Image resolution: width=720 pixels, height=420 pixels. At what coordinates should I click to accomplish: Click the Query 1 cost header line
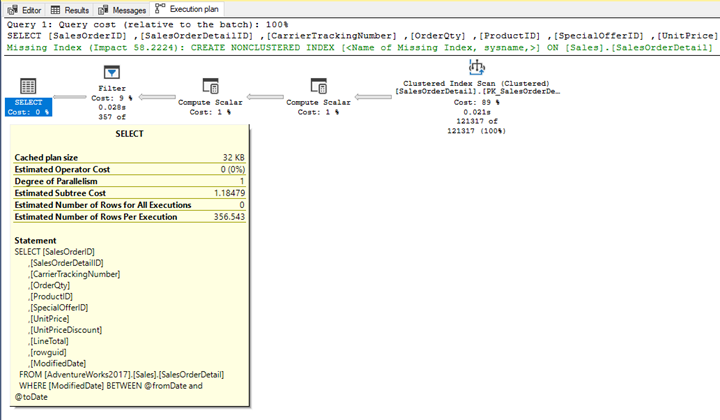click(147, 25)
